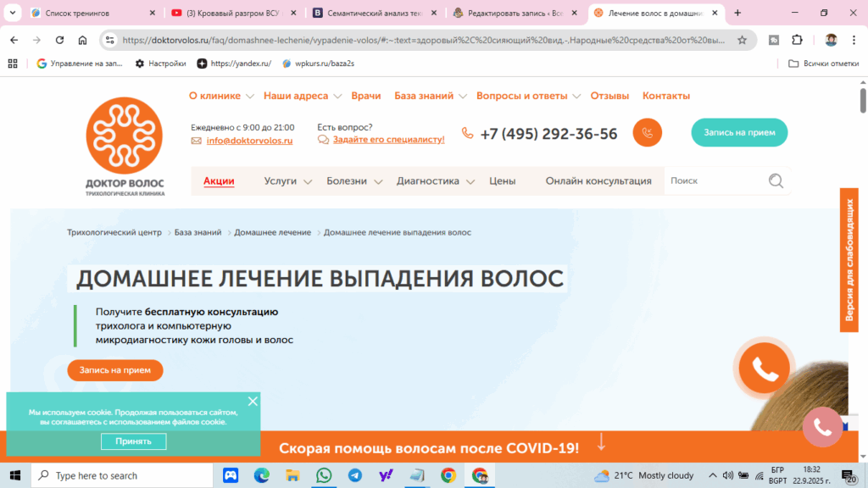The image size is (868, 488).
Task: Open the Контакты menu item
Action: [666, 96]
